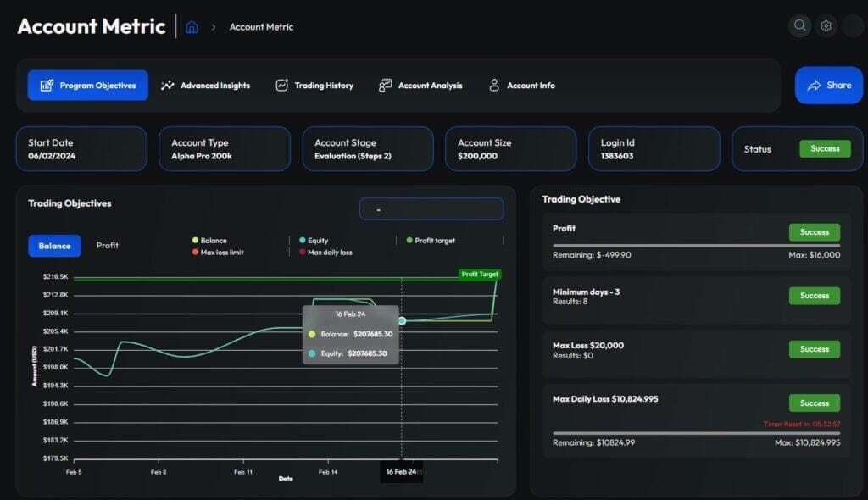Open the settings gear icon
Viewport: 868px width, 500px height.
click(x=826, y=25)
